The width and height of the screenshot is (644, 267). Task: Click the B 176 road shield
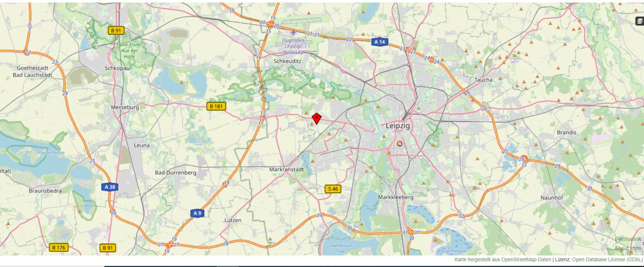click(x=59, y=248)
